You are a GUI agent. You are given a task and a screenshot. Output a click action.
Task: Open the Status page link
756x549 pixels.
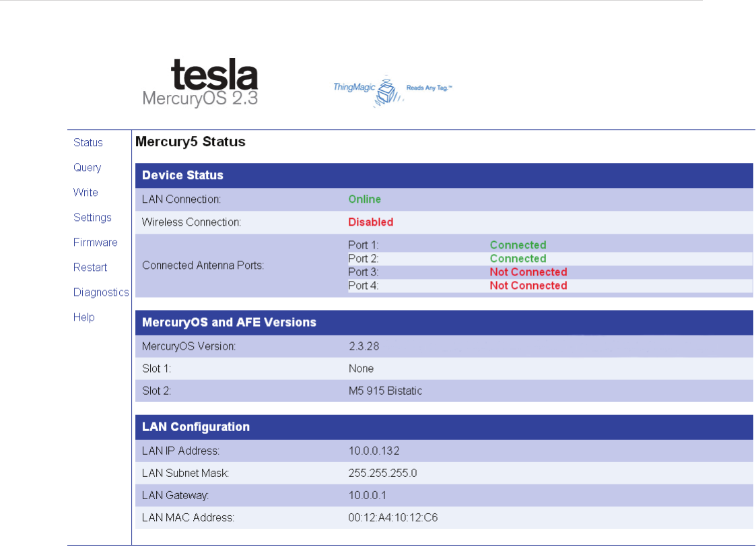coord(88,142)
